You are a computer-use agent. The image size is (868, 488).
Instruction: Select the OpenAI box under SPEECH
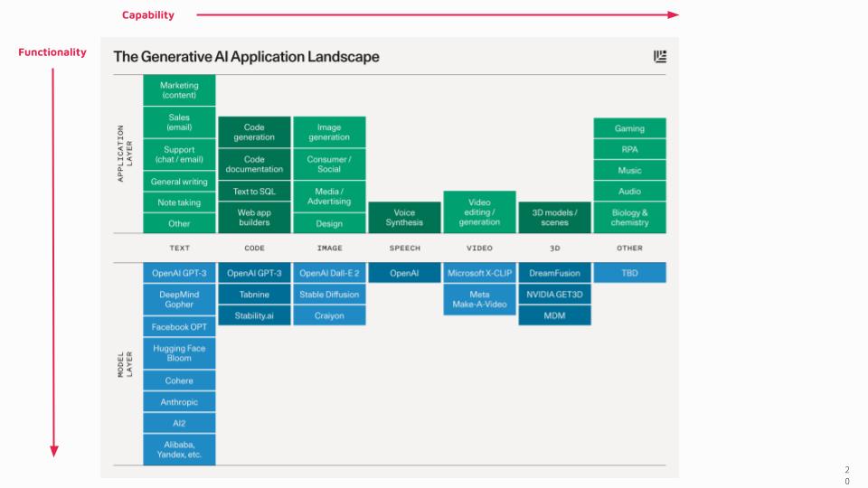coord(405,273)
